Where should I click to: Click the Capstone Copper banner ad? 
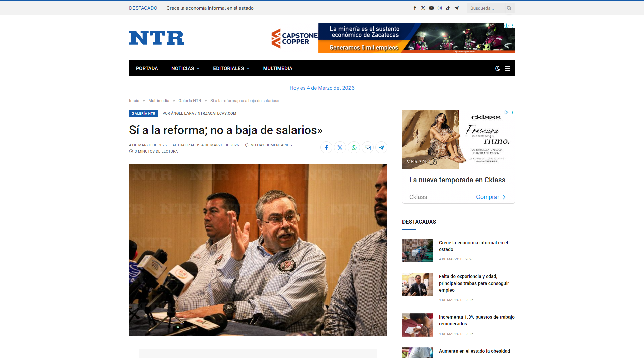point(392,38)
